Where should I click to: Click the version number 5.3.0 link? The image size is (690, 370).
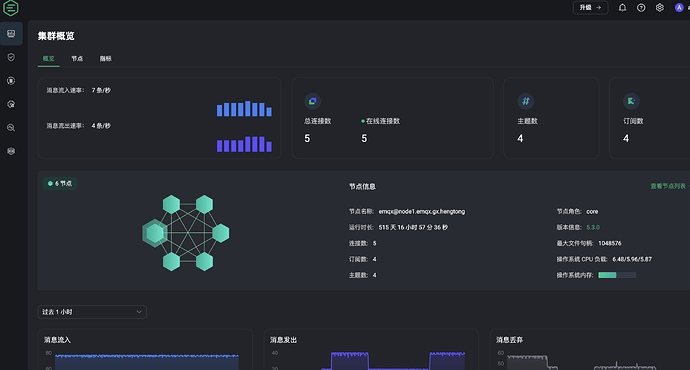coord(593,227)
